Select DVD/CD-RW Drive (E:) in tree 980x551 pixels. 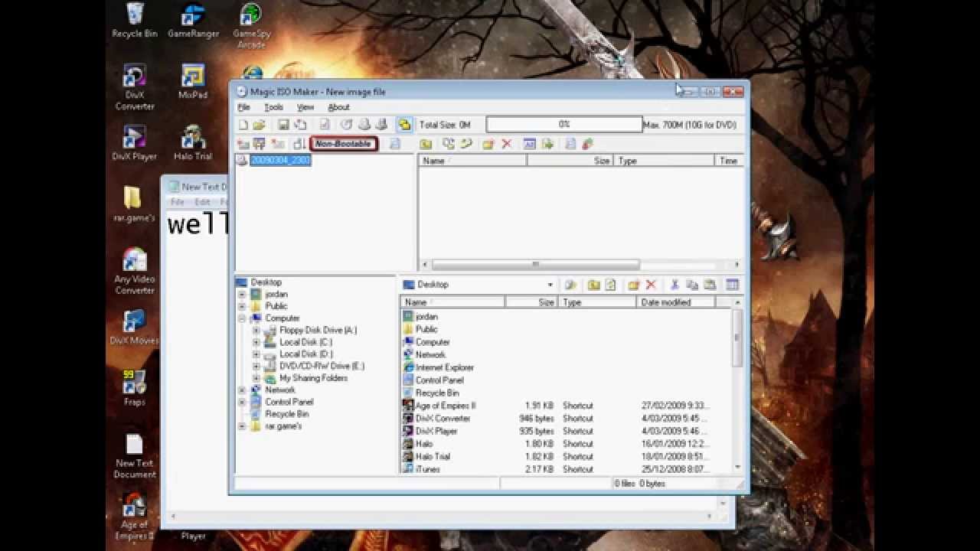coord(322,366)
